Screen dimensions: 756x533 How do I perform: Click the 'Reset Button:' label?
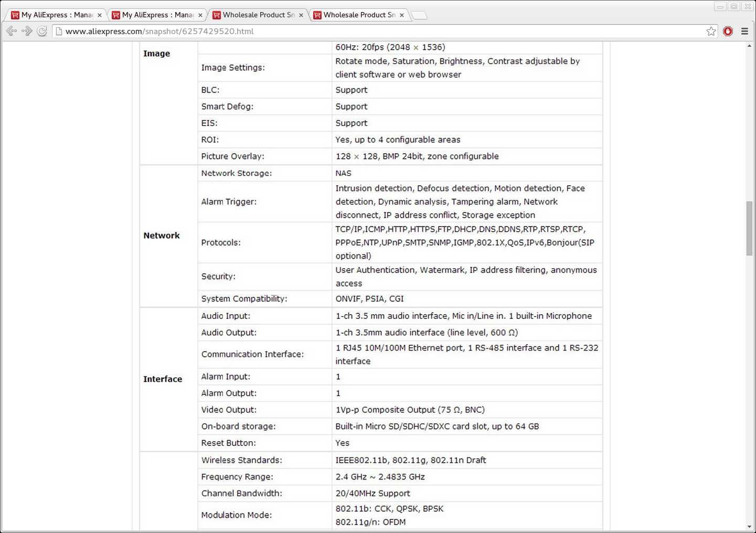click(x=228, y=443)
